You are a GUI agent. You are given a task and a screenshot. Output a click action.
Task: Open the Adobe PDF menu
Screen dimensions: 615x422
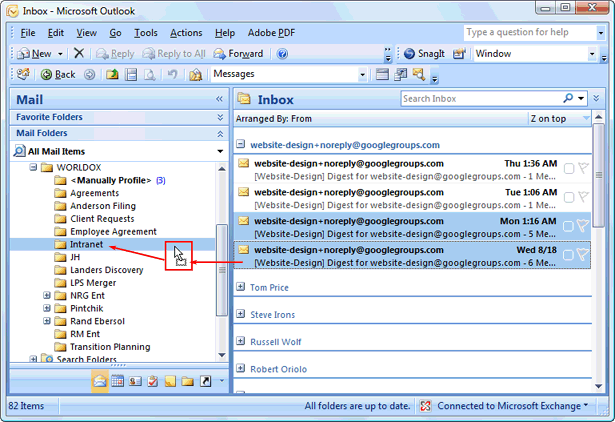271,33
